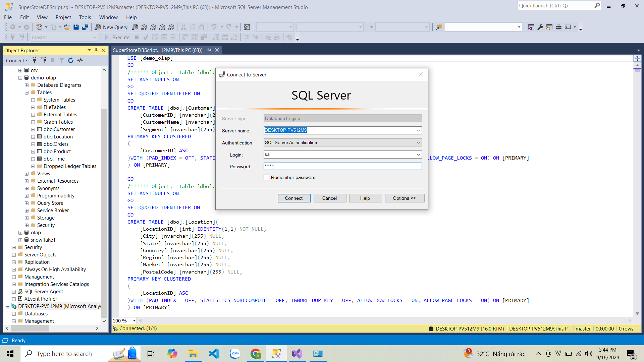Click the Window menu item
The width and height of the screenshot is (644, 362).
point(108,17)
